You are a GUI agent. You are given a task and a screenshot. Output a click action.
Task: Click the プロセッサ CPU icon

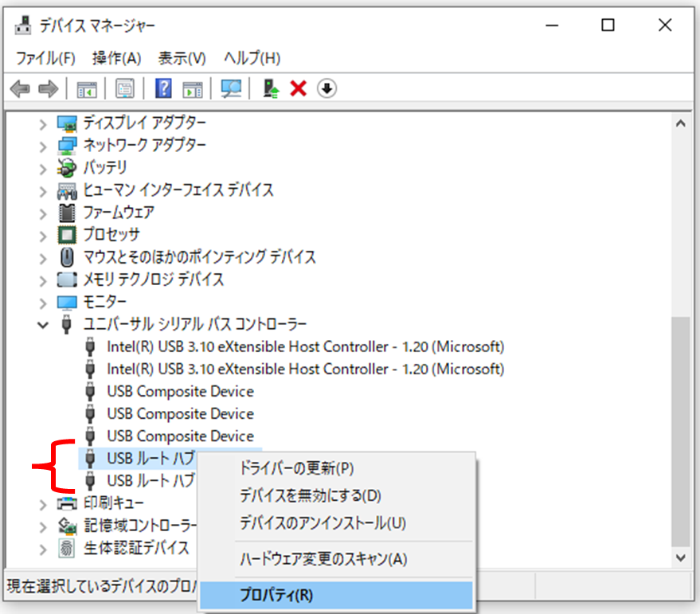[x=67, y=235]
